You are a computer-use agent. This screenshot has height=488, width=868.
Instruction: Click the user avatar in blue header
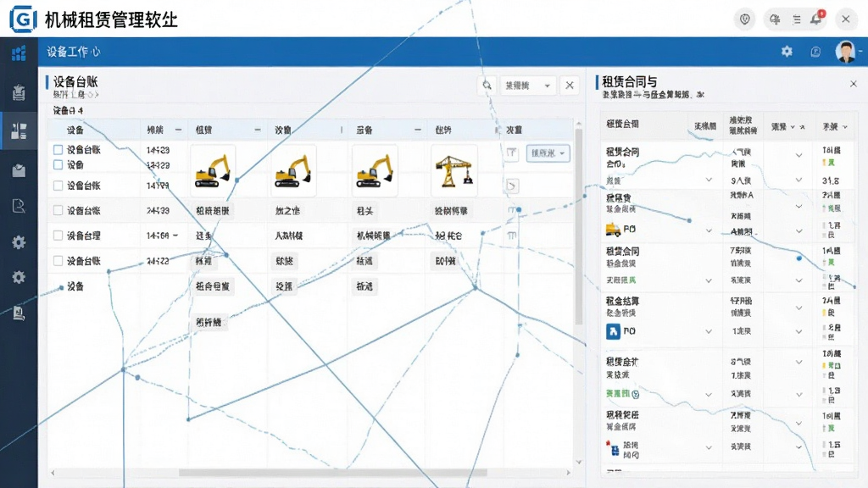point(845,52)
